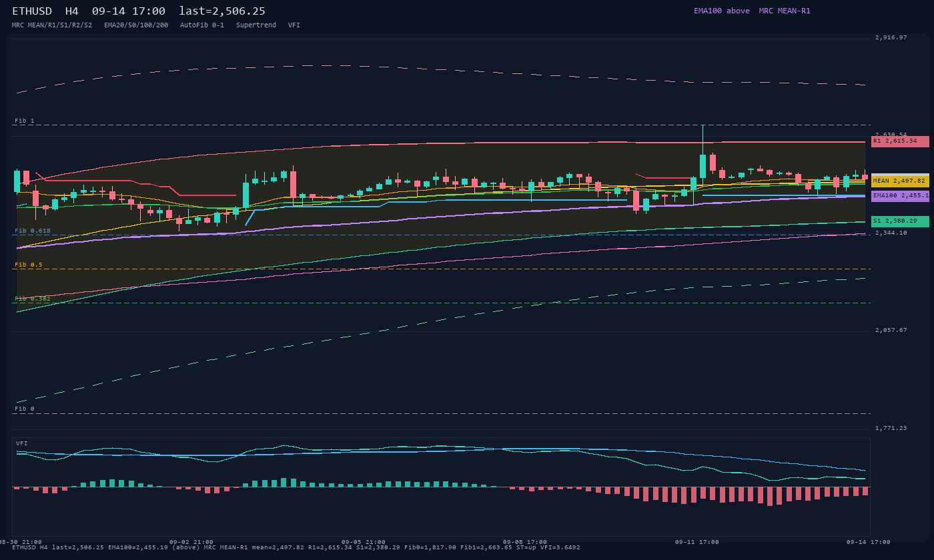Click the VFI label in the header legend
Screen dimensions: 934x560
pos(294,25)
